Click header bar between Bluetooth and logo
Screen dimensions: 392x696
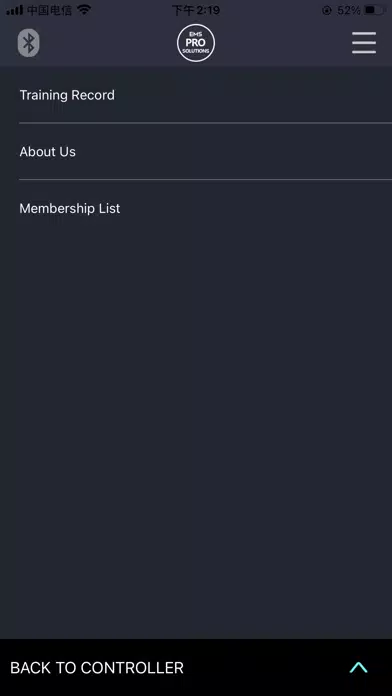(108, 43)
